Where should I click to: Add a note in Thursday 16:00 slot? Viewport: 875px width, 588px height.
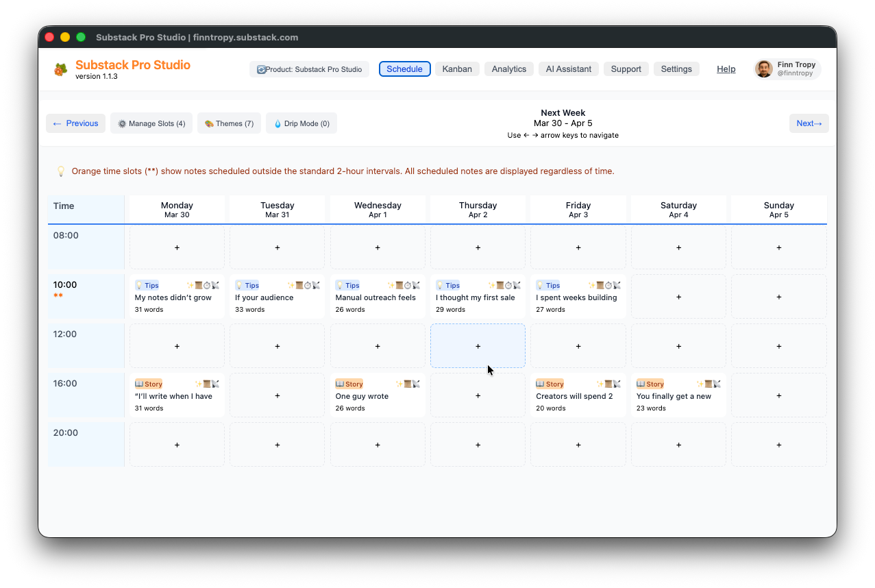point(478,395)
